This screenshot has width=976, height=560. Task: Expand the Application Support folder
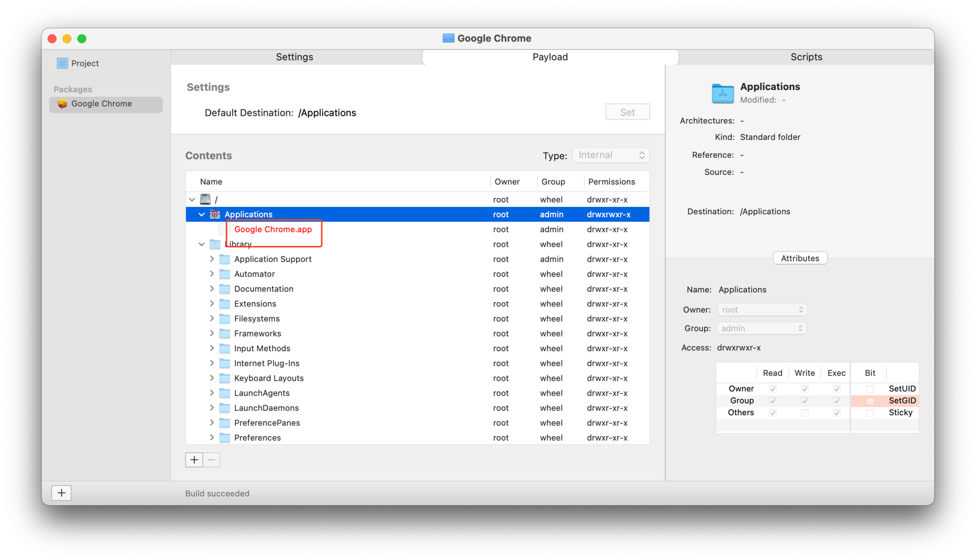(212, 259)
